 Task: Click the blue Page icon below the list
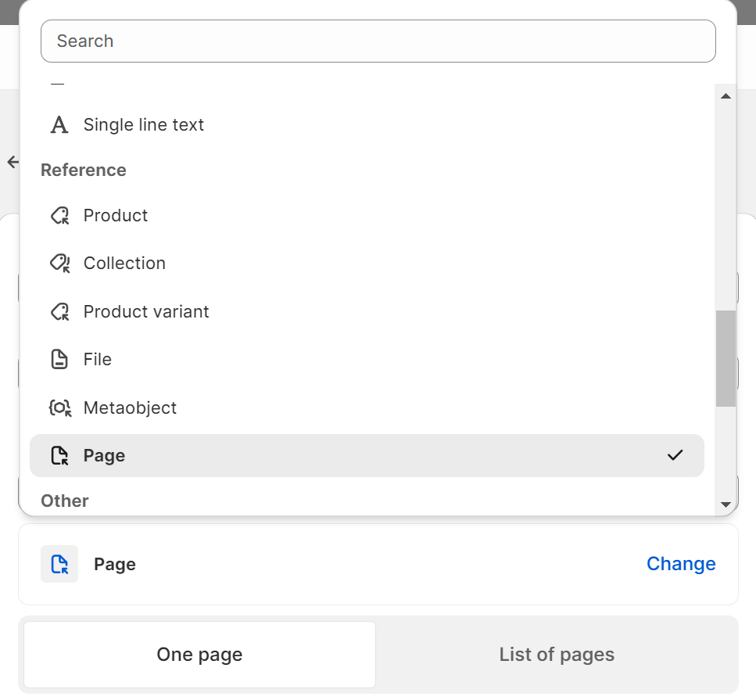point(59,564)
